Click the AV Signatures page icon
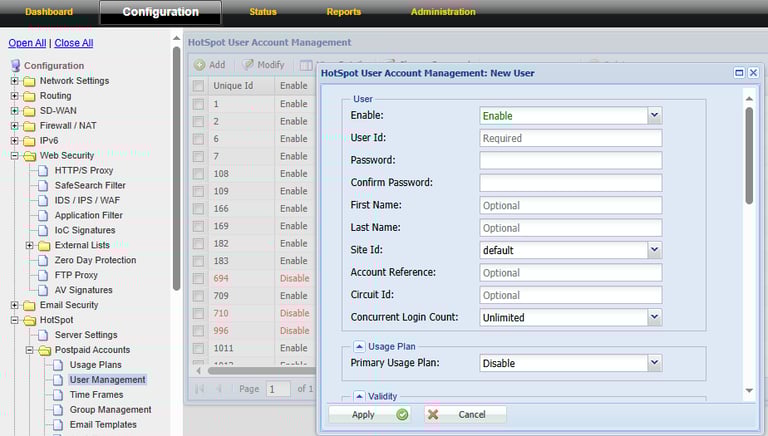Image resolution: width=768 pixels, height=436 pixels. pos(43,290)
